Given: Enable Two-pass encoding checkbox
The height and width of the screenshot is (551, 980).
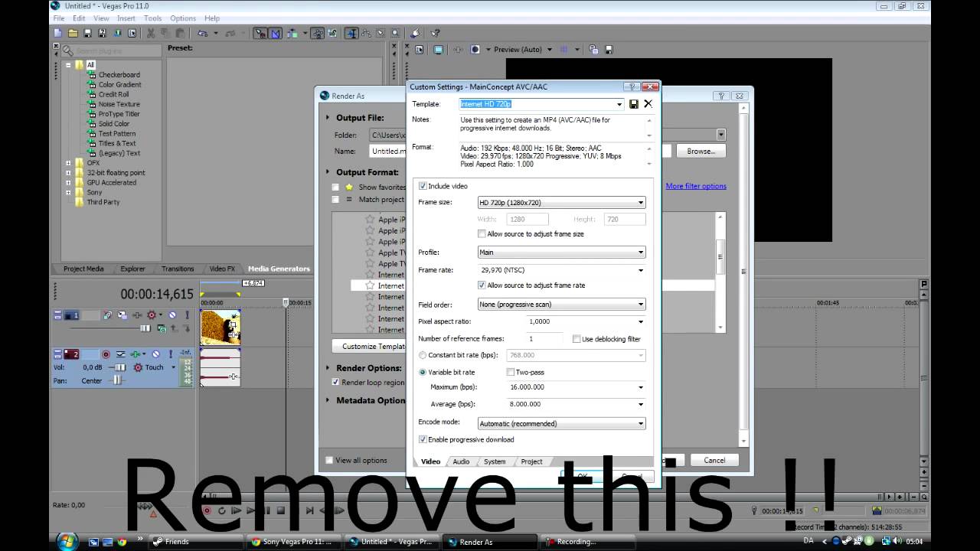Looking at the screenshot, I should 511,372.
